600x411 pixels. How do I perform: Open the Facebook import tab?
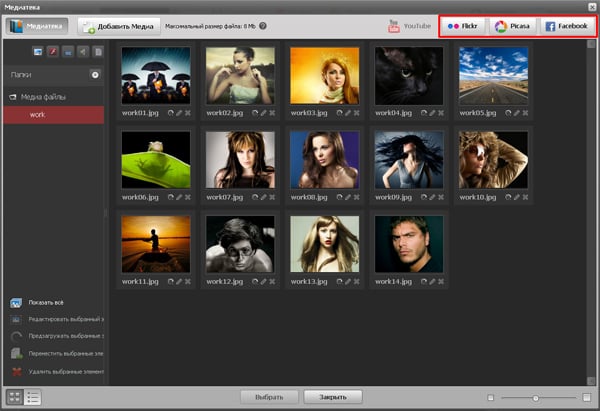click(x=566, y=26)
